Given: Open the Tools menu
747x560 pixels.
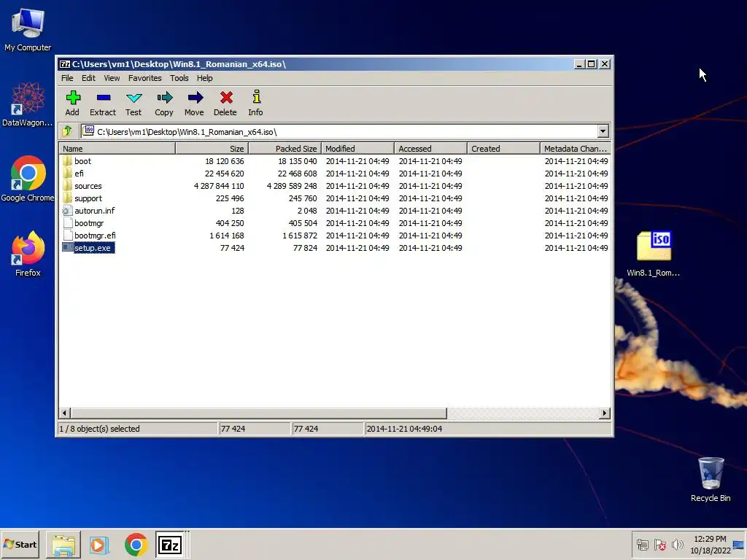Looking at the screenshot, I should 179,78.
